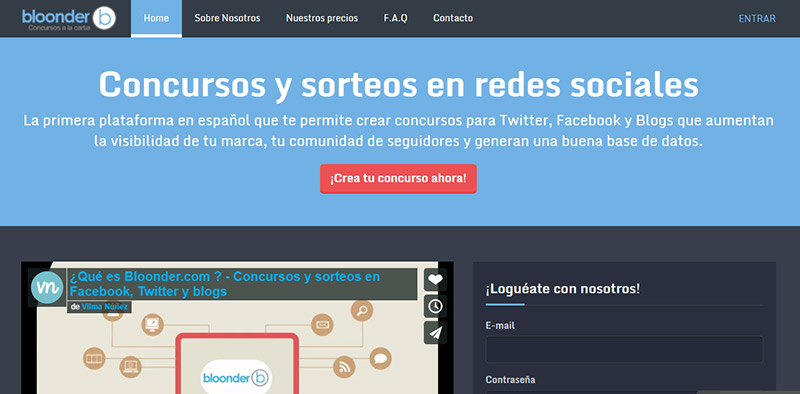Open the Home tab
Viewport: 800px width, 394px height.
click(156, 18)
